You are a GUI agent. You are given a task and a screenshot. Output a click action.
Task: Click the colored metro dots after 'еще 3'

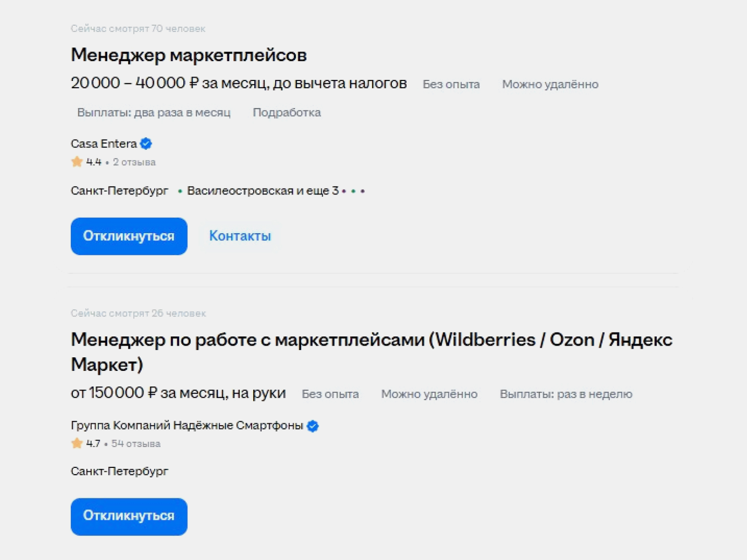(353, 192)
